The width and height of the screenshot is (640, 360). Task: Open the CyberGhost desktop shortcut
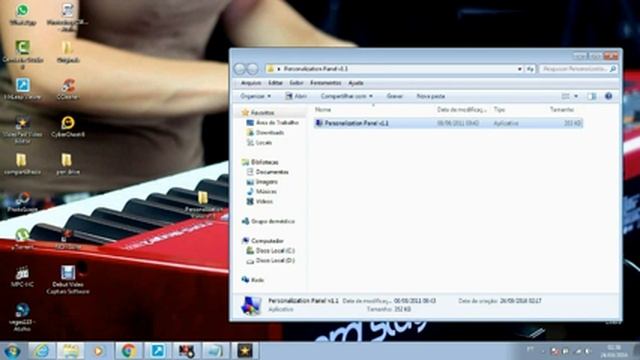[x=68, y=126]
